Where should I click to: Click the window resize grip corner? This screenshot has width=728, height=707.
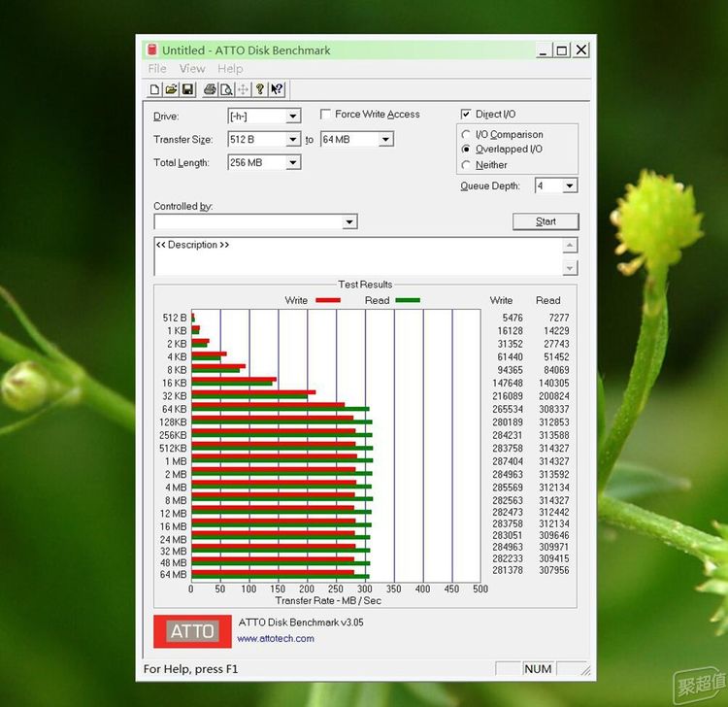[586, 670]
